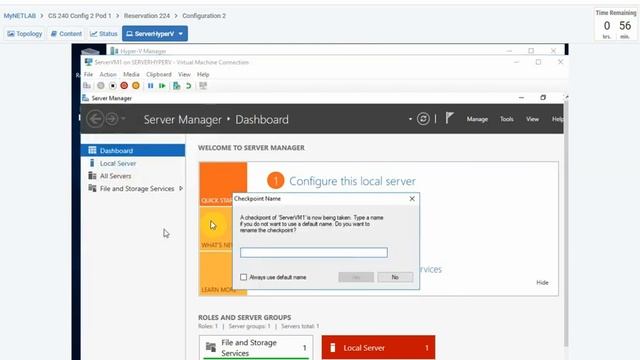The image size is (640, 360).
Task: Open the File menu of VM Connection
Action: [88, 74]
